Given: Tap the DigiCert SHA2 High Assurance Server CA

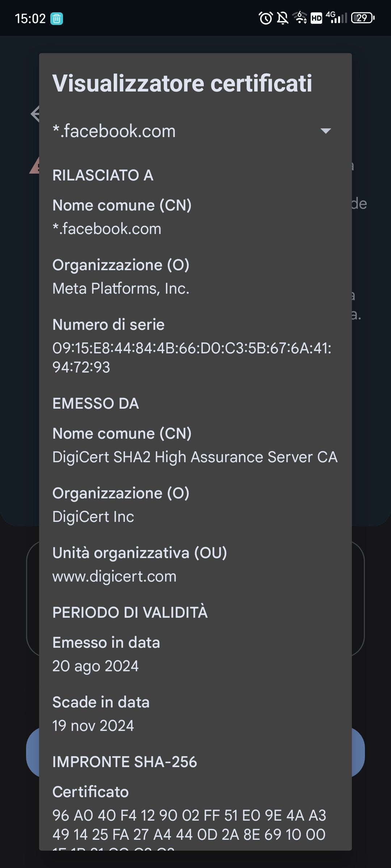Looking at the screenshot, I should click(x=195, y=457).
